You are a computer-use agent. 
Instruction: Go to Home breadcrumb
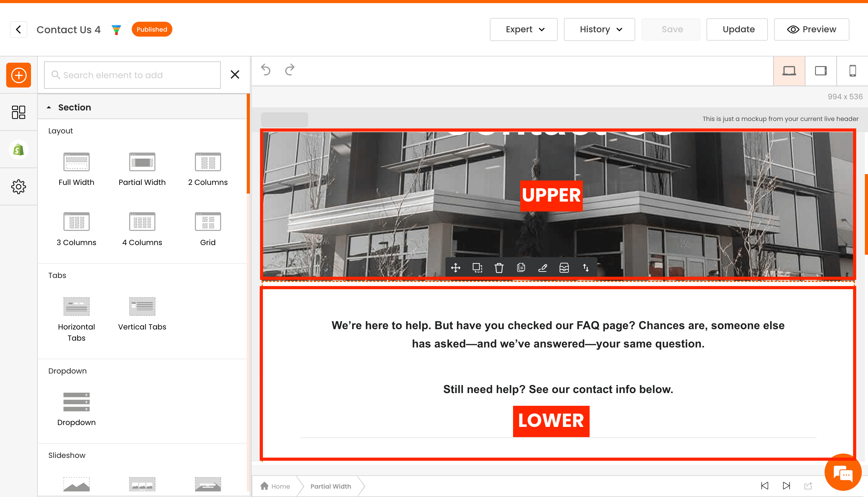(x=275, y=486)
